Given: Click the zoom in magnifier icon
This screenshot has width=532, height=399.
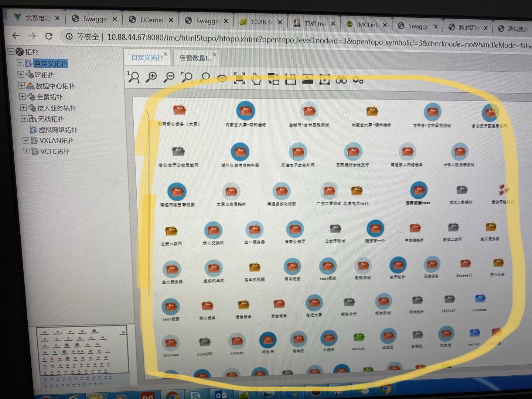Looking at the screenshot, I should pyautogui.click(x=151, y=77).
